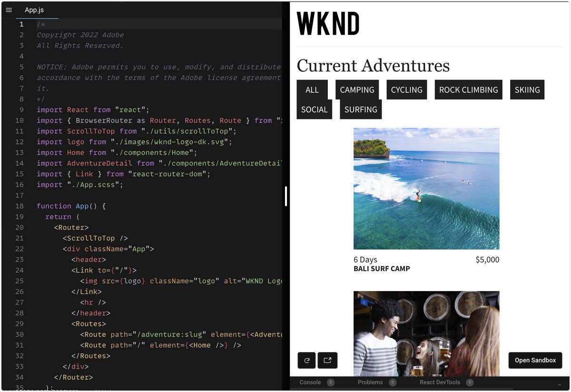Click the Copyright 2022 Adobe comment
571x392 pixels.
[80, 35]
